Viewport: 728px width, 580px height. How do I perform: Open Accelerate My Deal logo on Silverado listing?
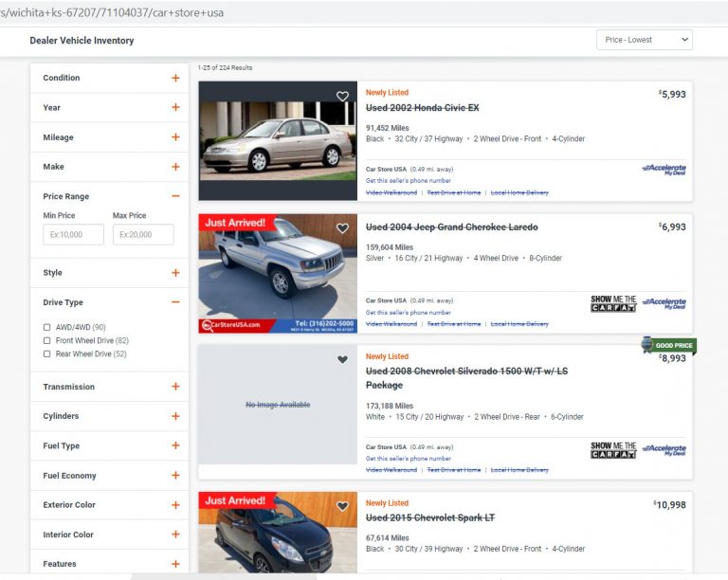point(664,449)
